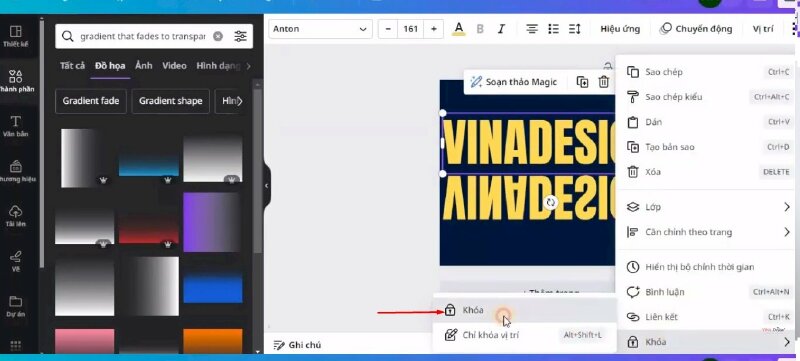Choose Xóa from context menu
This screenshot has height=361, width=800.
pos(708,172)
